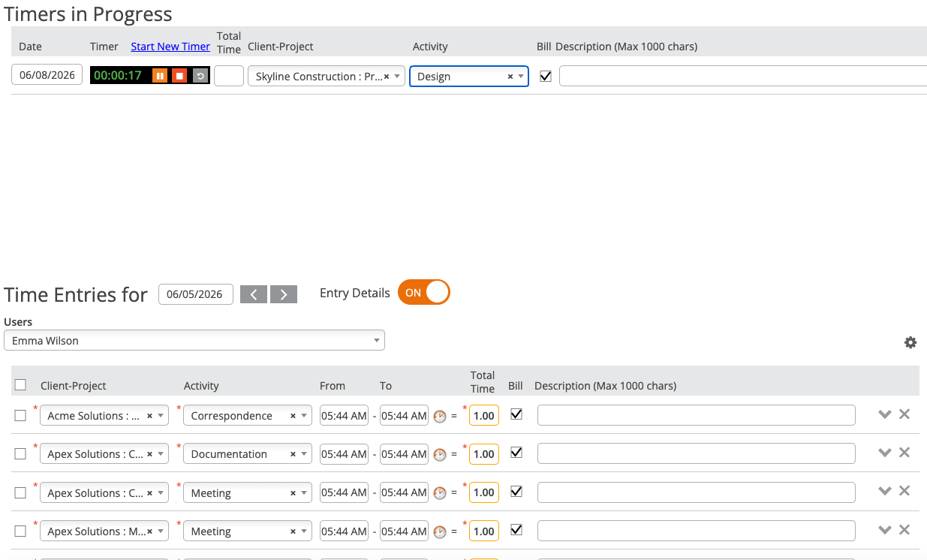Turn off the Entry Details switch
The height and width of the screenshot is (560, 927).
(x=423, y=293)
